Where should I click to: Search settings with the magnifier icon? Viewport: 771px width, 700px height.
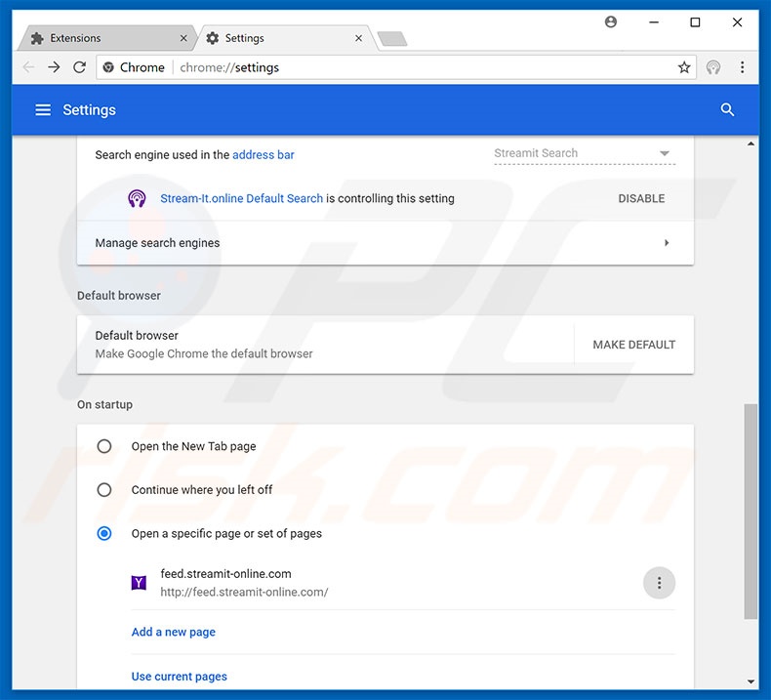(727, 109)
